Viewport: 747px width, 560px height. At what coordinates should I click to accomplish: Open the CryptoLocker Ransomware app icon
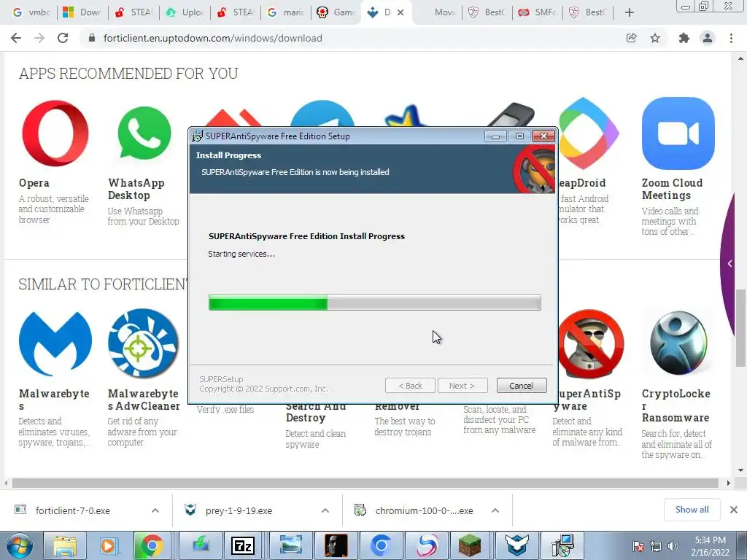[x=678, y=343]
